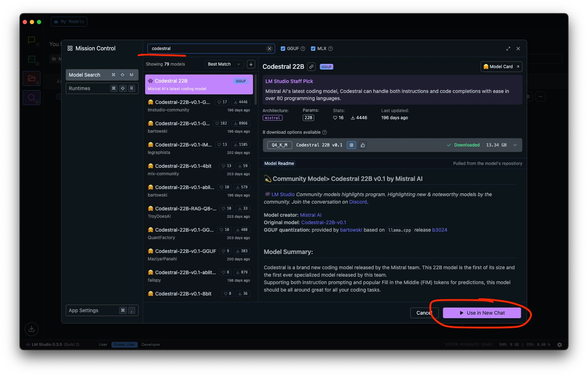
Task: Toggle the MLX checkbox
Action: [313, 49]
